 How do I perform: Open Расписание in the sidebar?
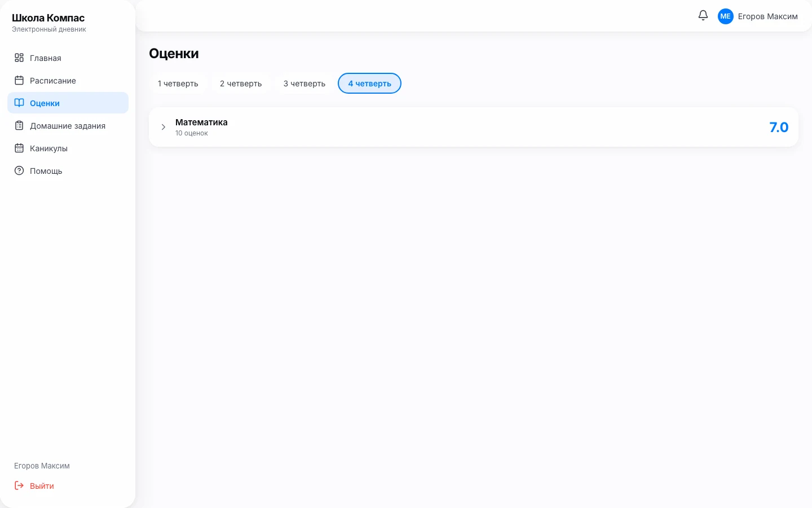[68, 80]
